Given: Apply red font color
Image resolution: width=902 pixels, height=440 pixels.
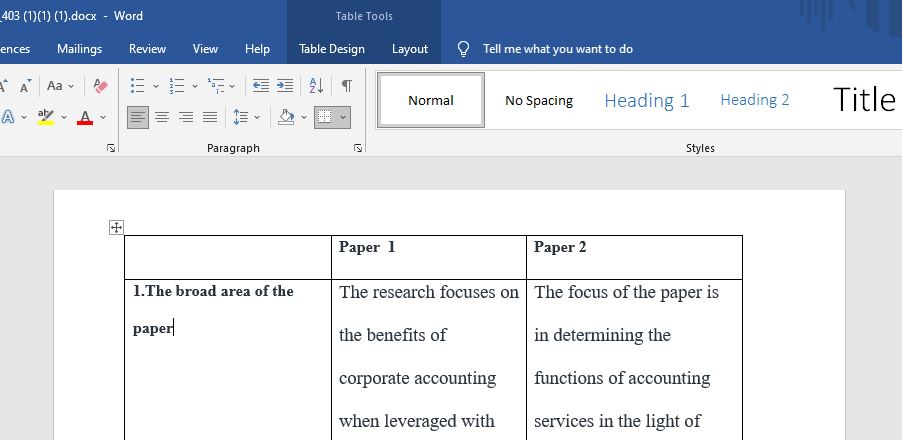Looking at the screenshot, I should click(x=85, y=117).
